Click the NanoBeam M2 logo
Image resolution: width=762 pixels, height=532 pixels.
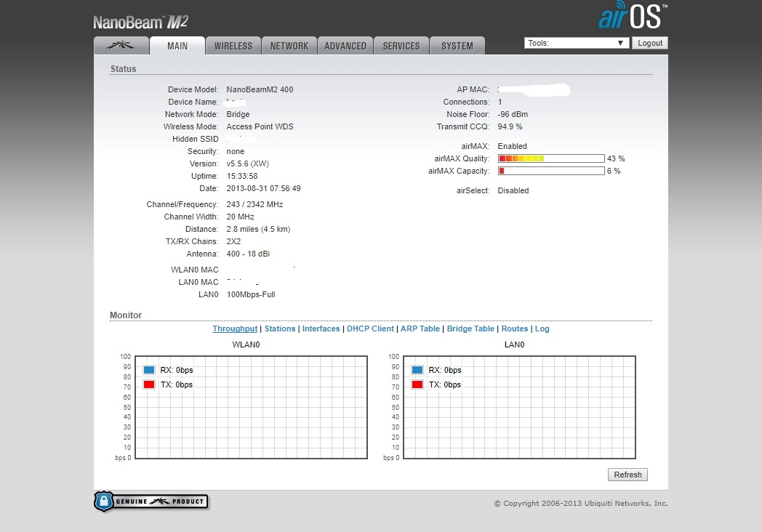[x=140, y=22]
